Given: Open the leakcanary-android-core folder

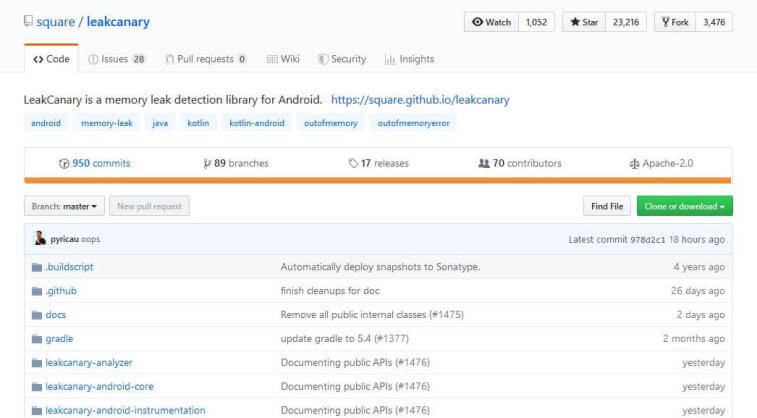Looking at the screenshot, I should [x=99, y=387].
